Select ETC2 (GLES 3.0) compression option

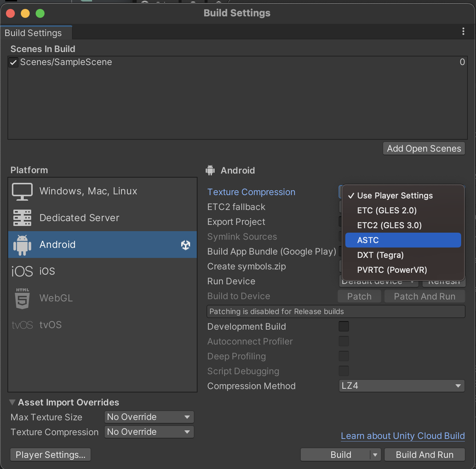point(403,225)
